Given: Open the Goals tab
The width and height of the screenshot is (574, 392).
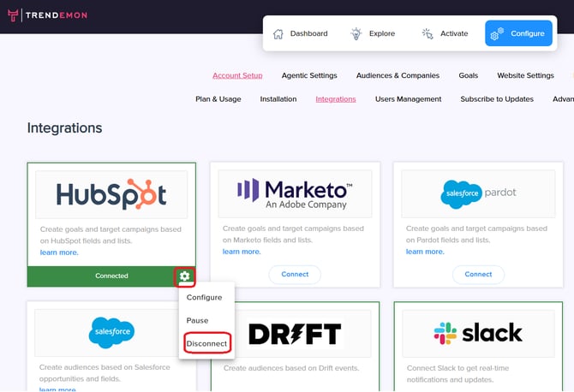Looking at the screenshot, I should [469, 75].
